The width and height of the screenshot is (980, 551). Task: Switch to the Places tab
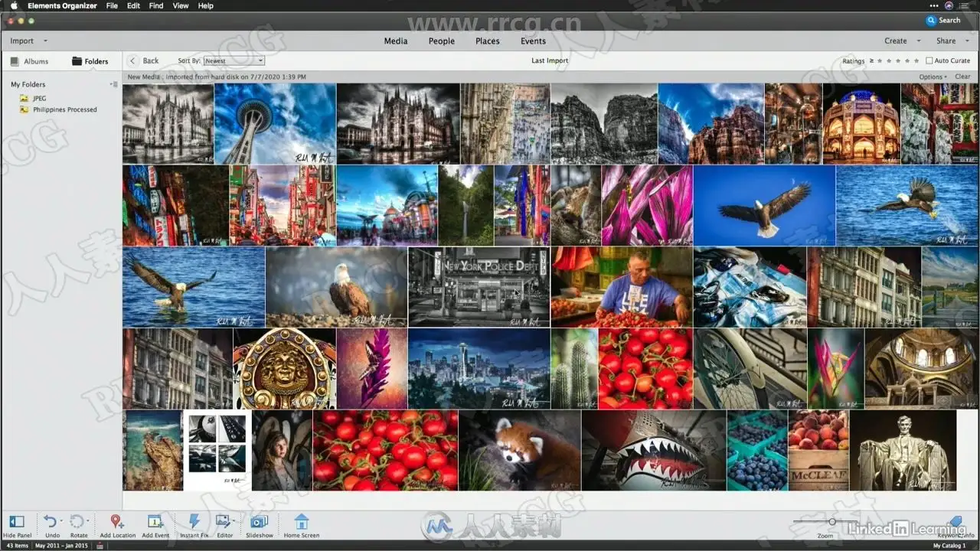tap(488, 41)
